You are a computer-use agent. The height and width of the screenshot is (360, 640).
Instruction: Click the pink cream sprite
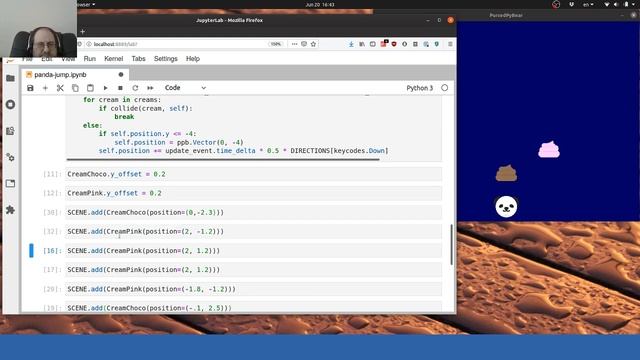click(549, 149)
